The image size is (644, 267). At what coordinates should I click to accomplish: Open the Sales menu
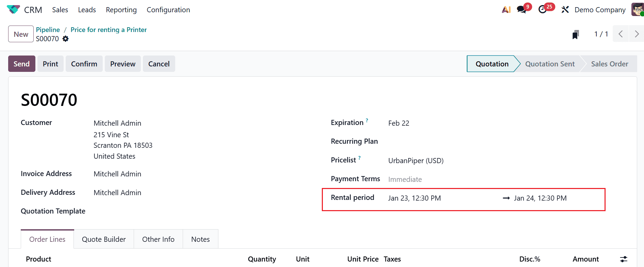60,10
